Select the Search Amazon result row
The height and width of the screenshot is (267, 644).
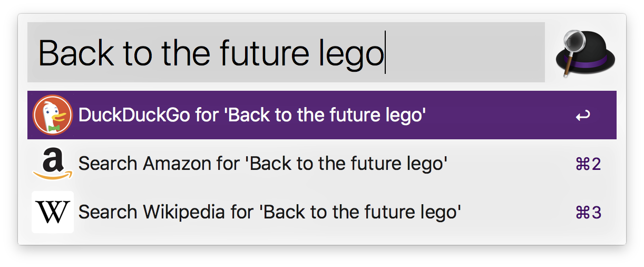coord(322,164)
